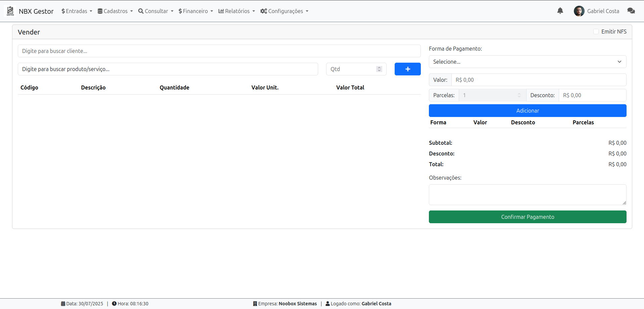This screenshot has width=644, height=309.
Task: Focus the client search field
Action: pyautogui.click(x=219, y=51)
